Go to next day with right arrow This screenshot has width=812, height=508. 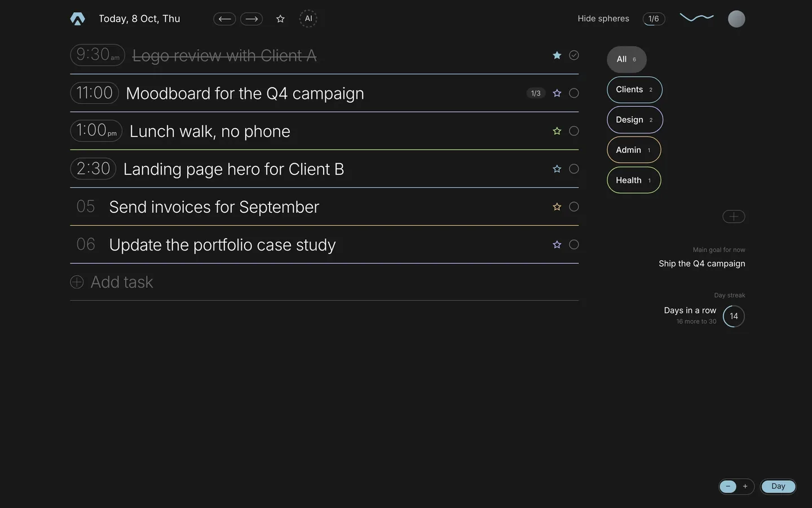point(251,19)
